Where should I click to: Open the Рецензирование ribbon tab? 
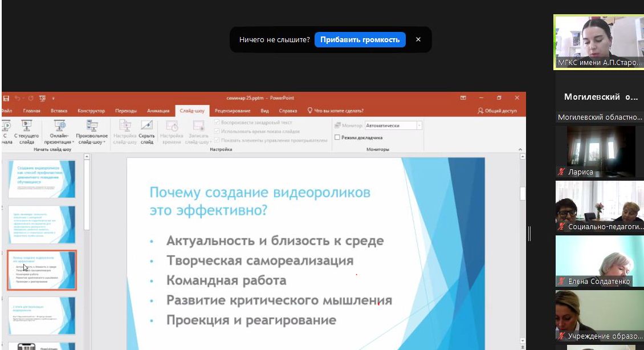pyautogui.click(x=234, y=110)
